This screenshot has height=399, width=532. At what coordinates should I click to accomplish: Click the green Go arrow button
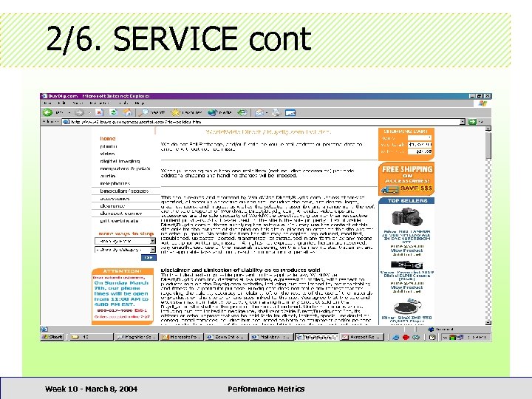[x=472, y=122]
